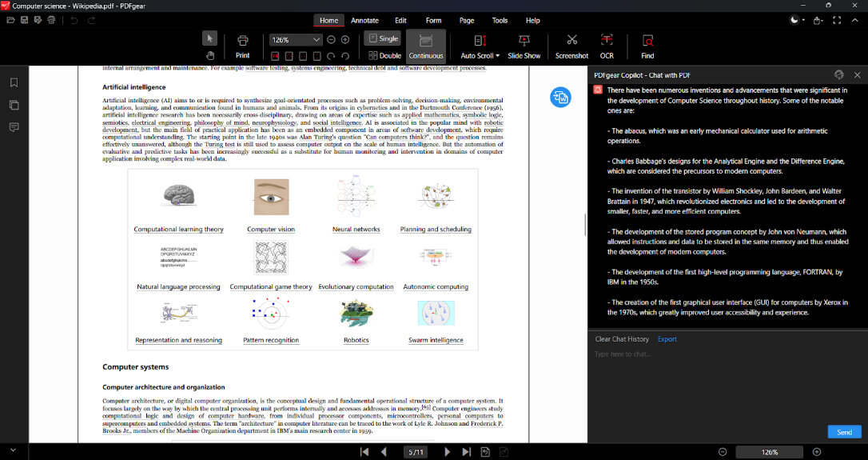Click the 126% status bar zoom field
The width and height of the screenshot is (868, 460).
point(770,452)
